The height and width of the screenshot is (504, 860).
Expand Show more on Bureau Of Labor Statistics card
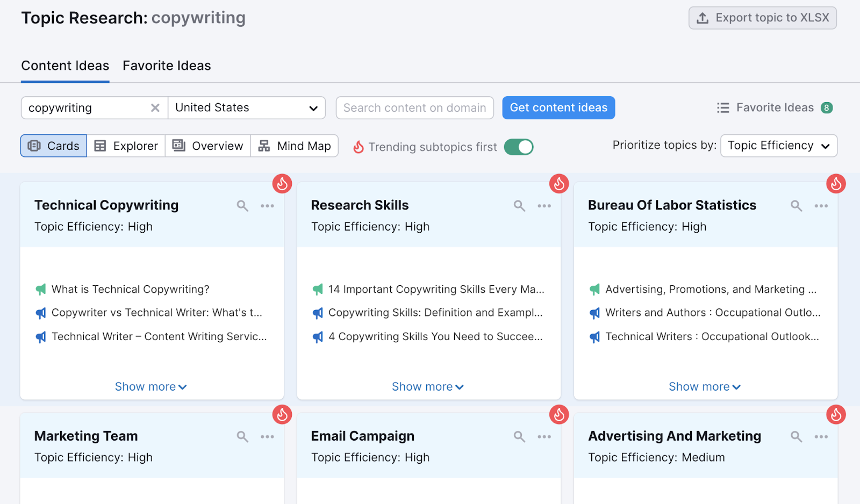pyautogui.click(x=705, y=387)
